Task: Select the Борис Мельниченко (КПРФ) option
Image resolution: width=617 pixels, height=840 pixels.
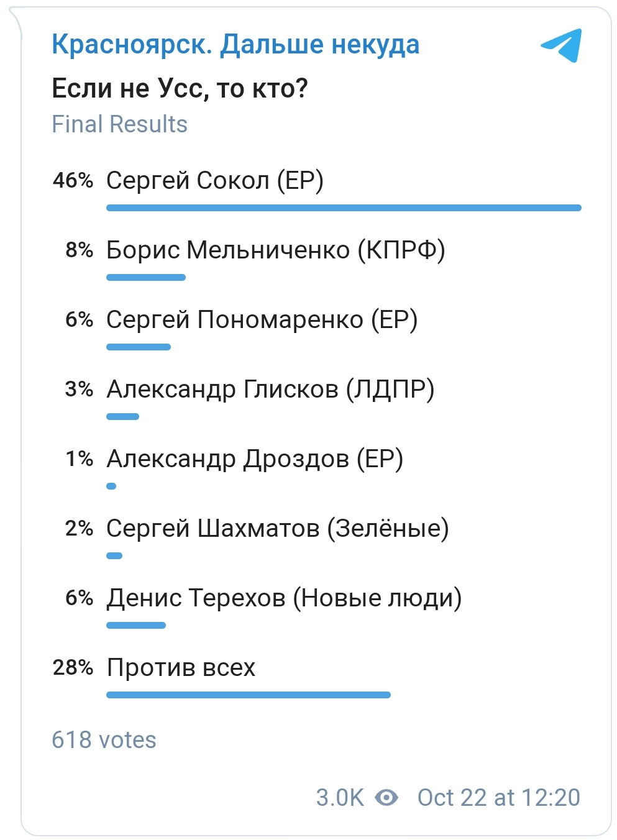Action: click(275, 250)
